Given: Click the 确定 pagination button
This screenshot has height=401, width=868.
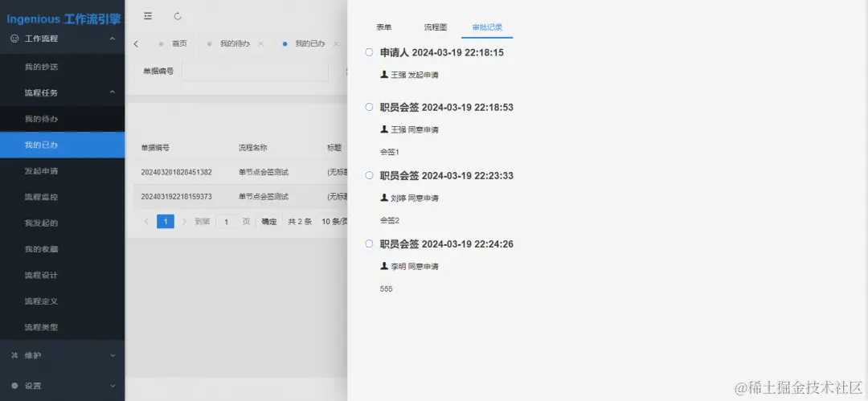Looking at the screenshot, I should [x=269, y=222].
